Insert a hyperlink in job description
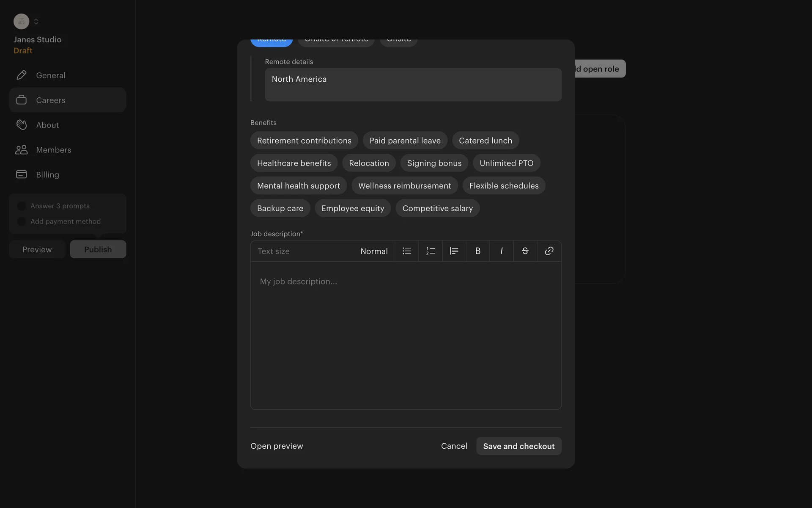This screenshot has width=812, height=508. 549,251
